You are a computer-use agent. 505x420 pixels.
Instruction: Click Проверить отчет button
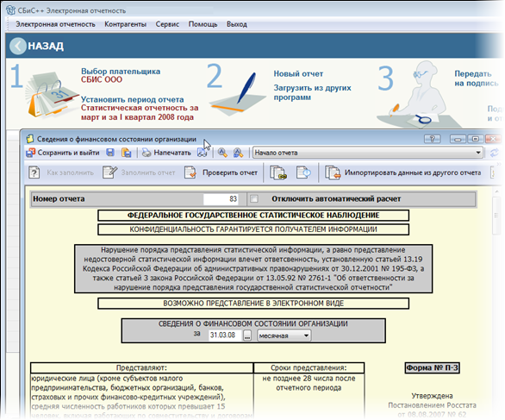click(221, 172)
